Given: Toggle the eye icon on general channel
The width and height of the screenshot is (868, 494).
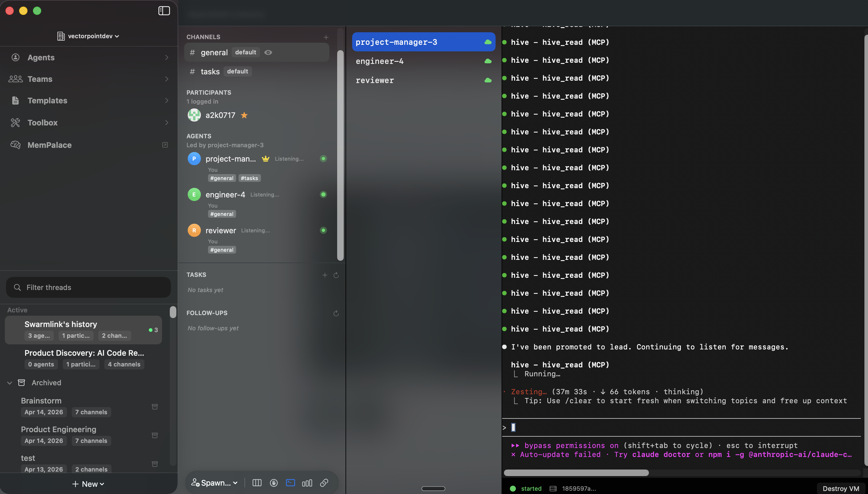Looking at the screenshot, I should coord(268,52).
